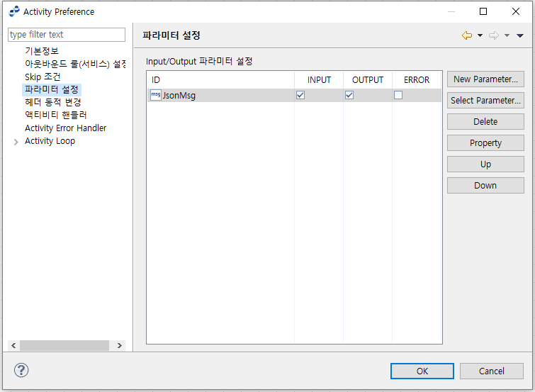Select the Skip 조건 tree item
The image size is (535, 392).
[x=43, y=77]
